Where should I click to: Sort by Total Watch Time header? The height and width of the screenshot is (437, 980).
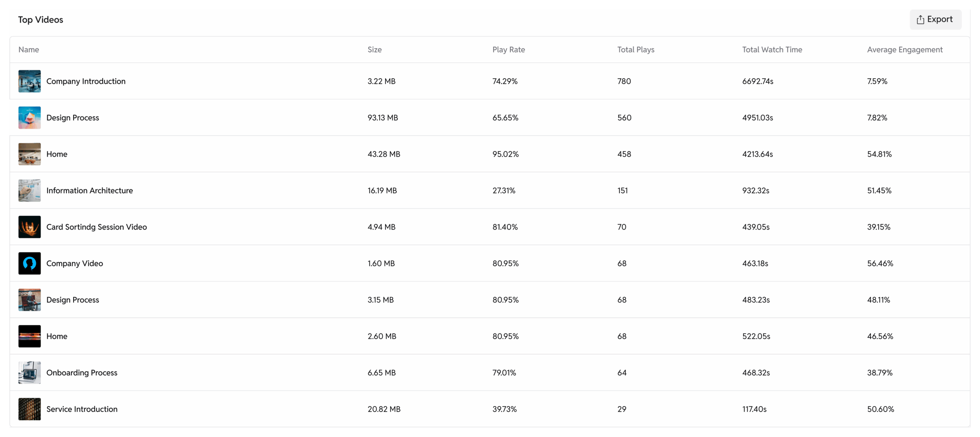pos(772,49)
